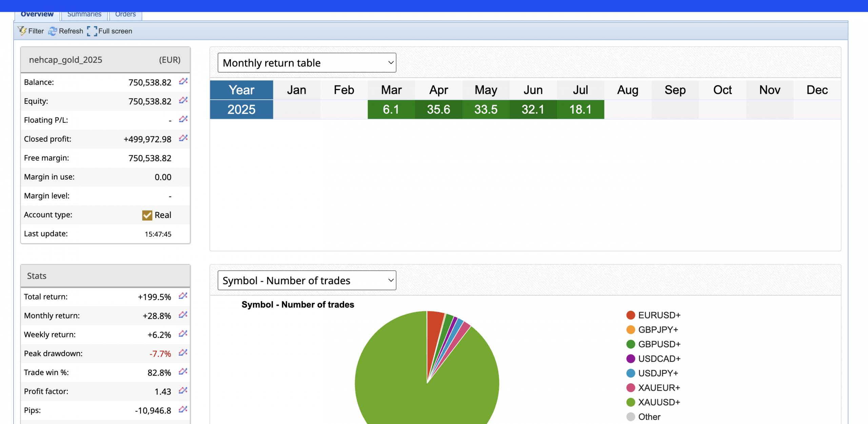Click the Filter funnel icon
This screenshot has width=868, height=424.
pos(22,31)
